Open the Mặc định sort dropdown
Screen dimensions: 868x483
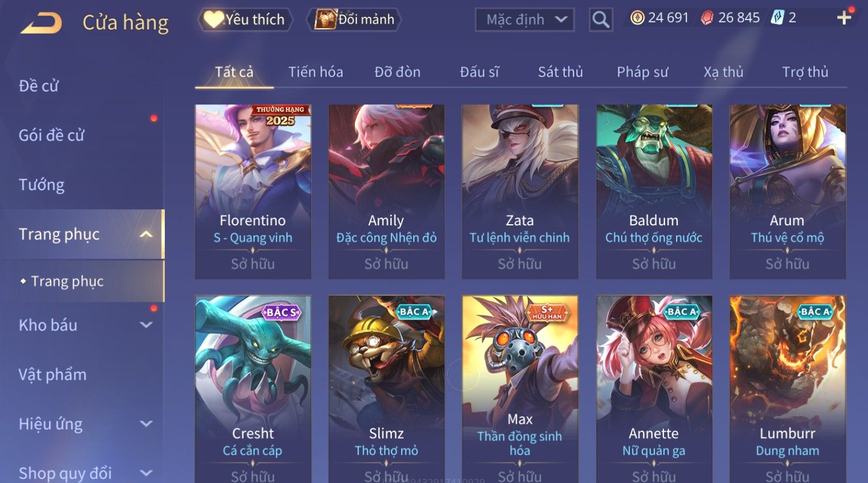point(524,20)
